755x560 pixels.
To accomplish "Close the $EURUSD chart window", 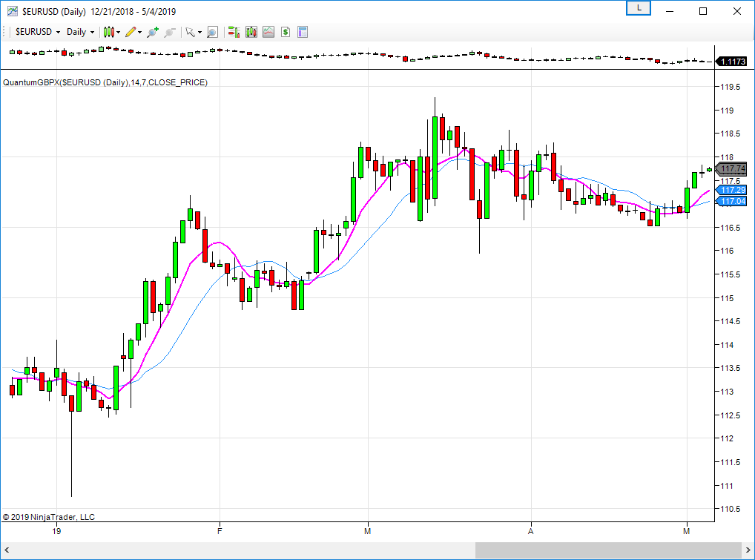I will click(x=736, y=11).
